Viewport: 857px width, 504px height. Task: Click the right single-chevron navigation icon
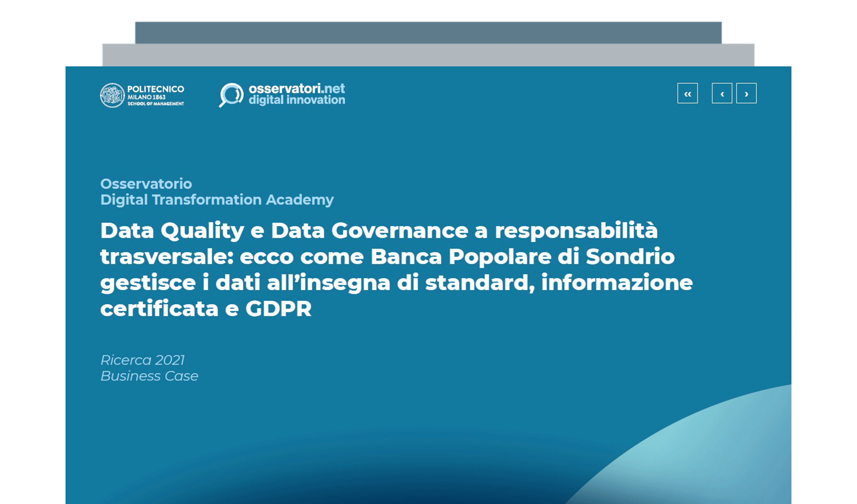(746, 94)
